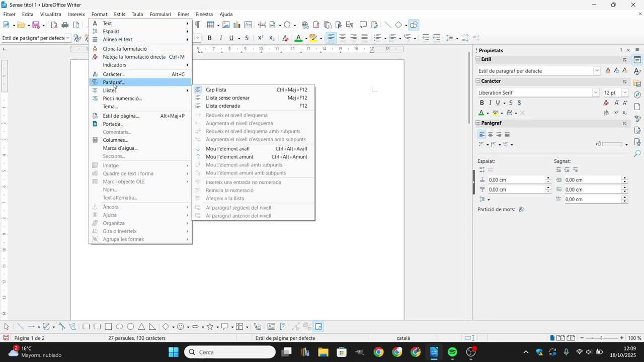Open Spotify from the Windows taskbar
This screenshot has height=362, width=644.
click(452, 352)
